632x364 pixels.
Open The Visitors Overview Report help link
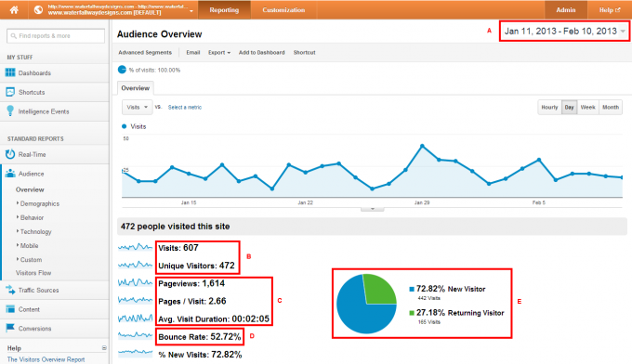(x=46, y=359)
